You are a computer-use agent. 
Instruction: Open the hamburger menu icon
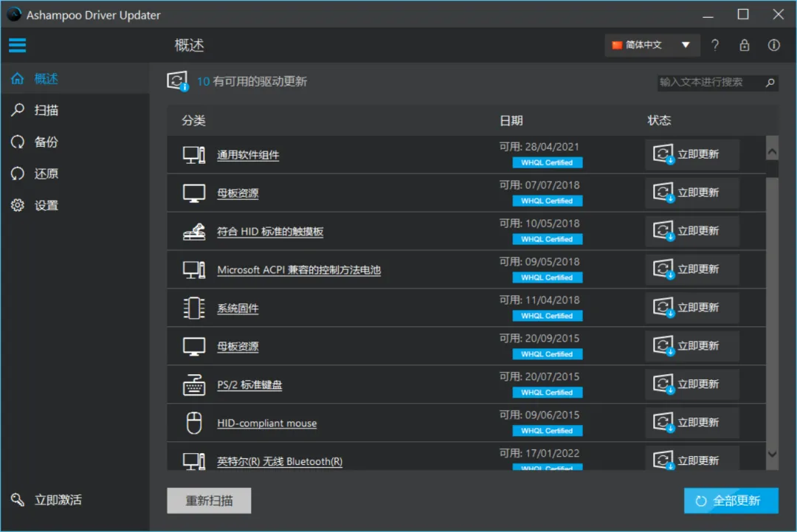click(17, 45)
